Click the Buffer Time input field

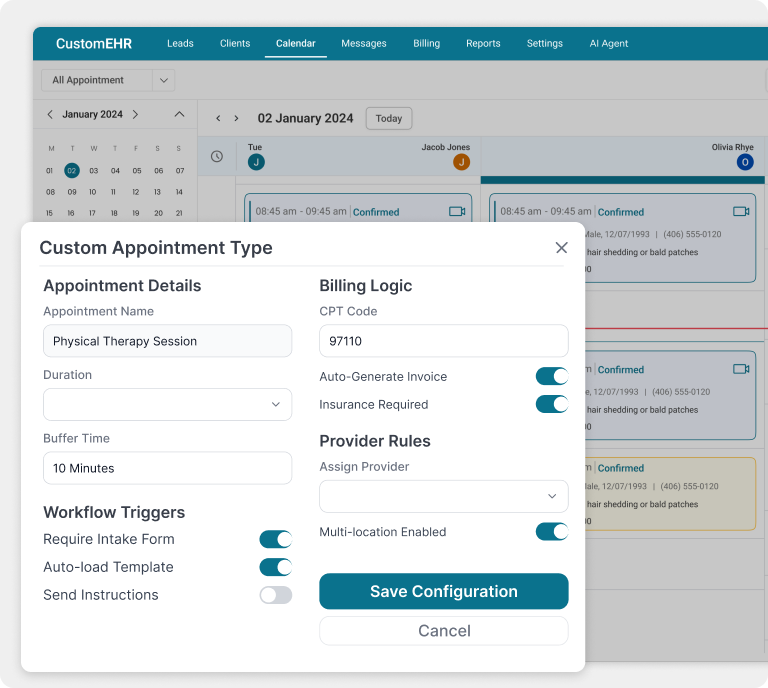tap(168, 468)
